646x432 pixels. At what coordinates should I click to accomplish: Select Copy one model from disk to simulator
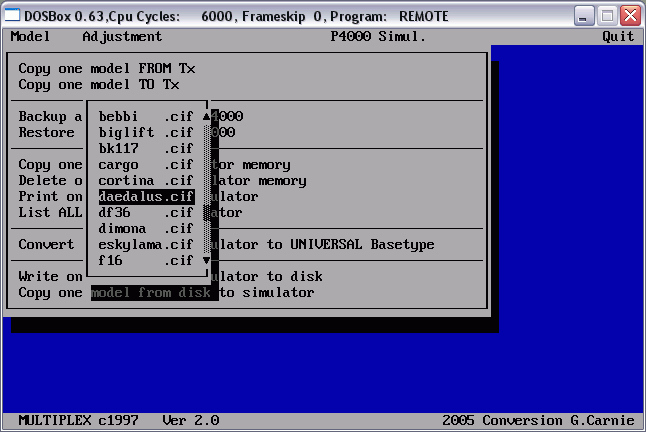166,293
